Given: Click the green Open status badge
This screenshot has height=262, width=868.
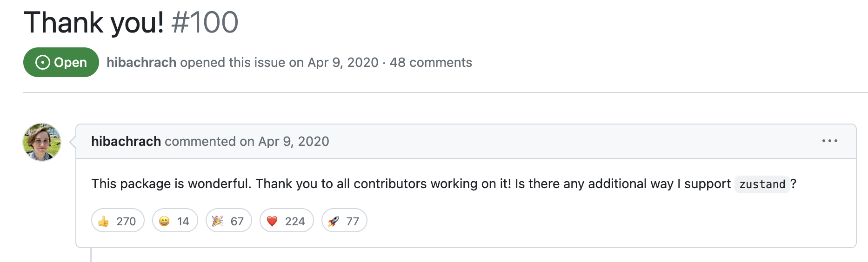Looking at the screenshot, I should [x=61, y=62].
